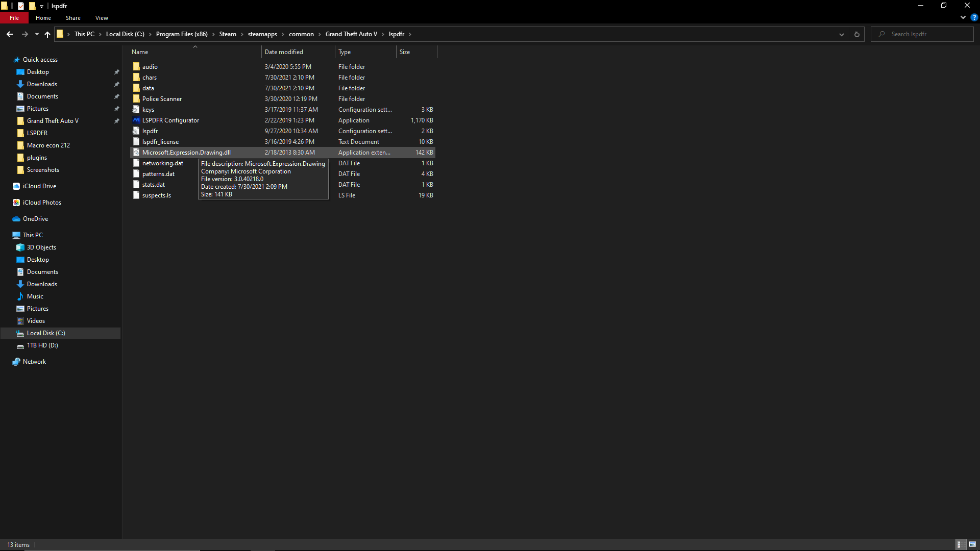Click the Refresh button in address bar
The height and width of the screenshot is (551, 980).
[857, 34]
